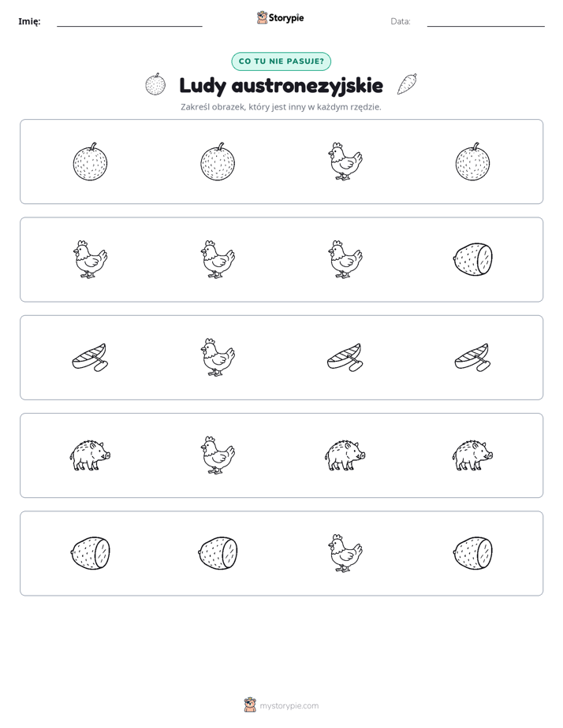
Task: Click the cut breadfruit in the second row
Action: point(473,259)
